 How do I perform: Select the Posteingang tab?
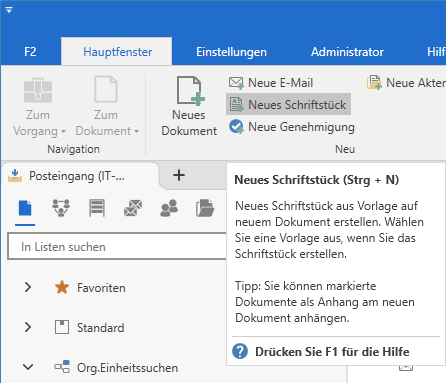[x=80, y=176]
